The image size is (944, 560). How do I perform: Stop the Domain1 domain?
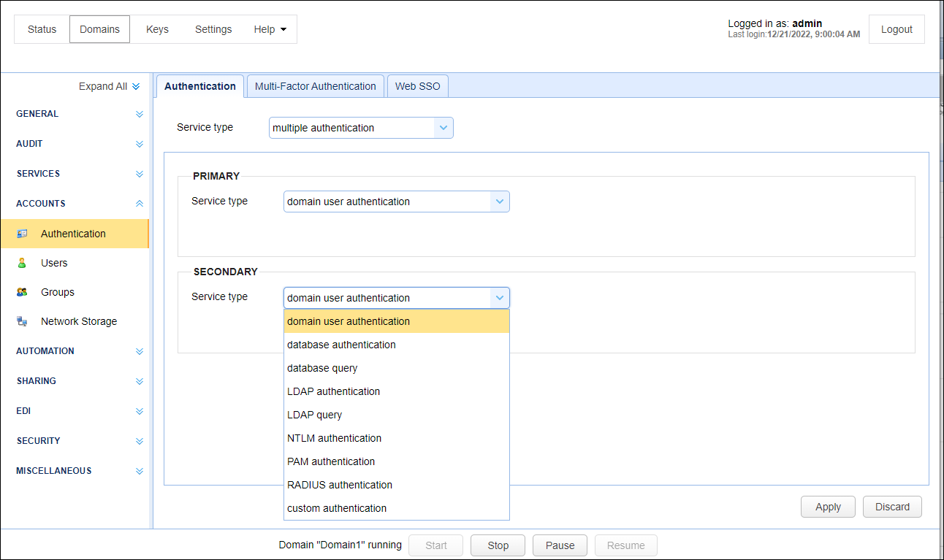498,545
